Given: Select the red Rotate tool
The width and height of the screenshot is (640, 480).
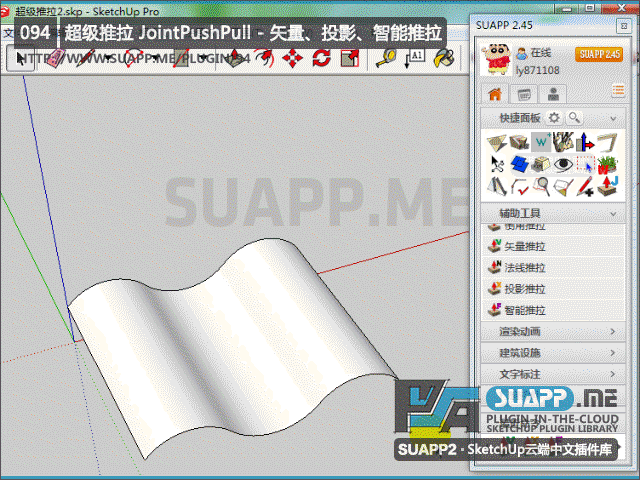Looking at the screenshot, I should pyautogui.click(x=322, y=59).
